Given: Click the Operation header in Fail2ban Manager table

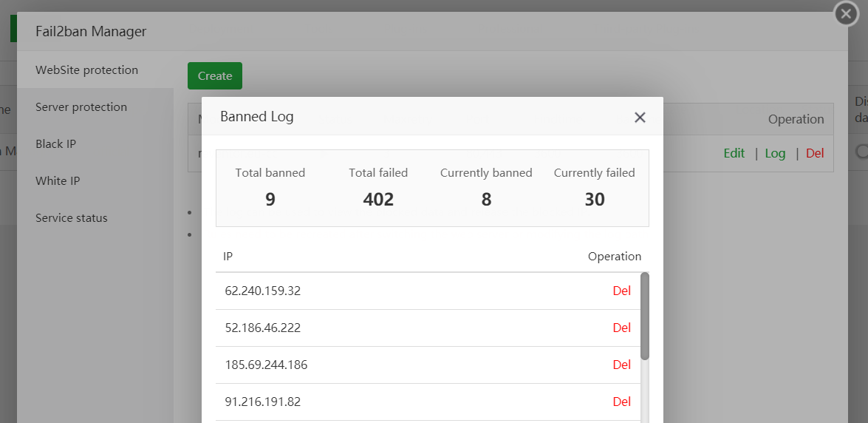Looking at the screenshot, I should pos(796,119).
